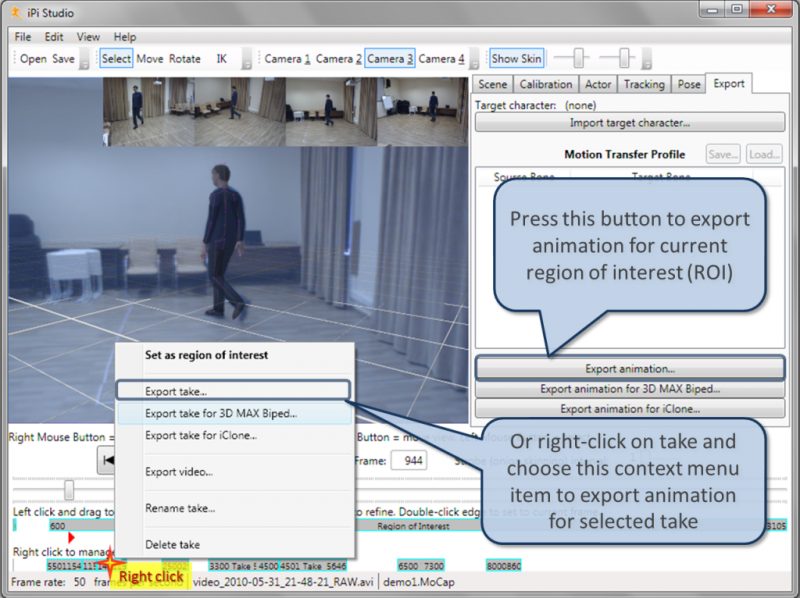Select the 3300 Take 4500 bar
The height and width of the screenshot is (598, 800).
243,566
